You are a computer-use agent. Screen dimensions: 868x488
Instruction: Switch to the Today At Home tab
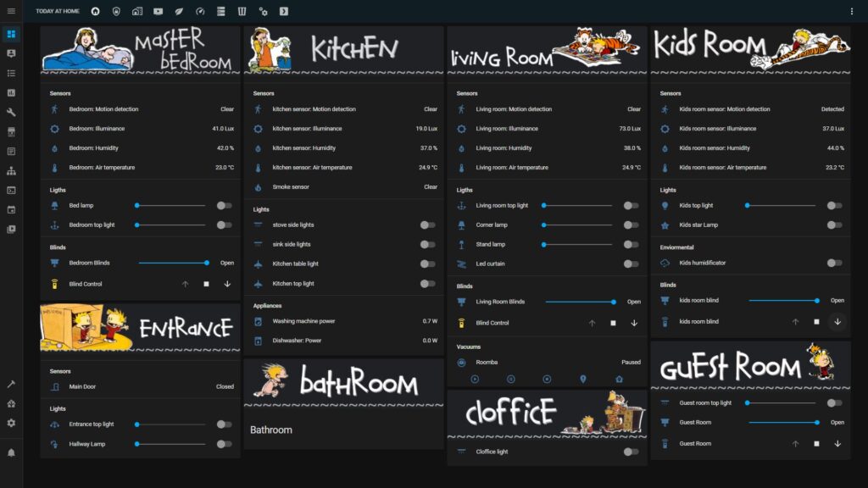(58, 11)
